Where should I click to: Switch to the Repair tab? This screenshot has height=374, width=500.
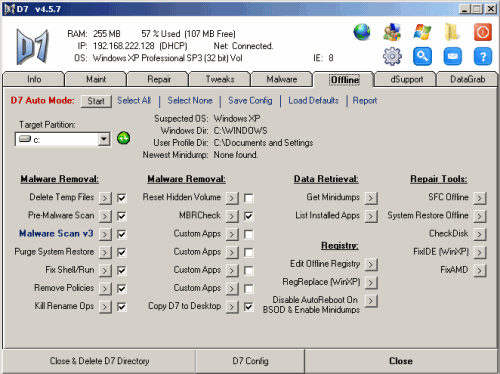[158, 79]
